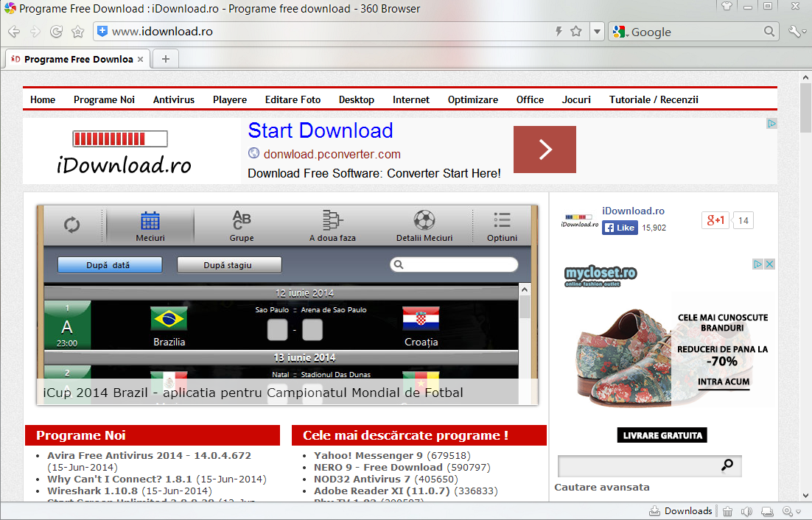Open a new tab with the plus button
Image resolution: width=812 pixels, height=520 pixels.
point(166,59)
